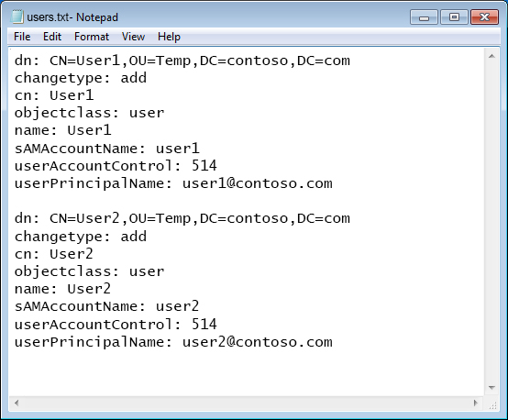508x420 pixels.
Task: Click the blank line between the entries
Action: pyautogui.click(x=247, y=201)
